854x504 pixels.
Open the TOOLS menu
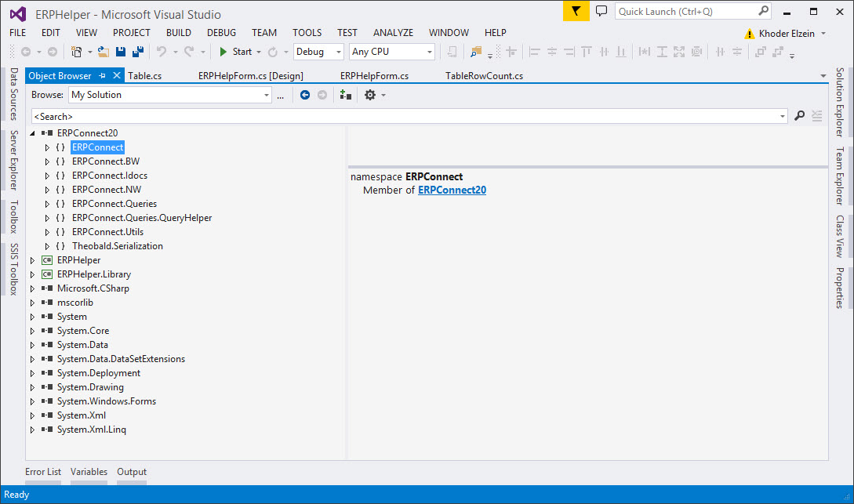click(307, 33)
